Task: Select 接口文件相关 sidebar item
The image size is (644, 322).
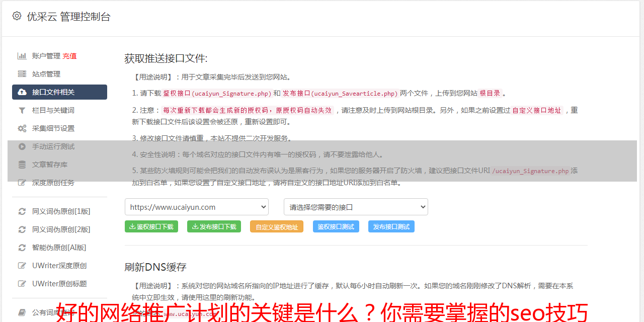Action: coord(59,92)
